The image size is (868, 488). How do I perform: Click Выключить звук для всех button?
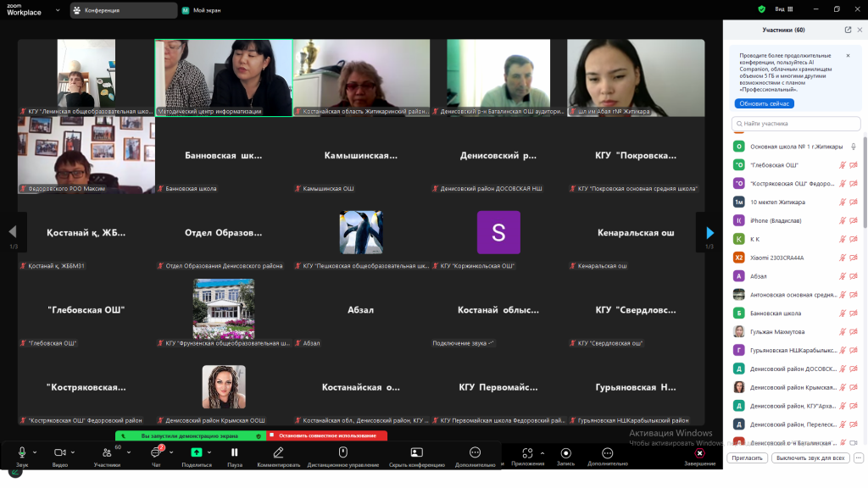tap(810, 458)
